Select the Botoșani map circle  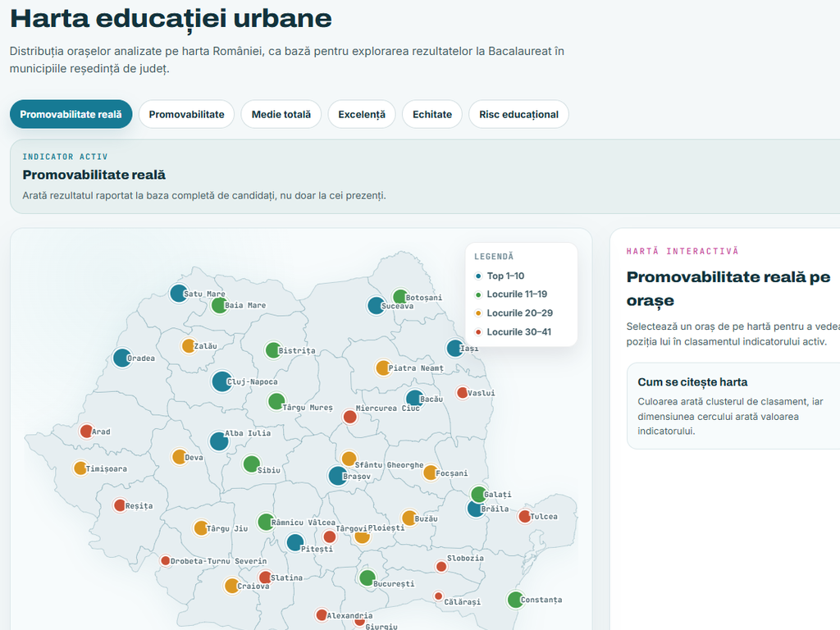[x=399, y=296]
